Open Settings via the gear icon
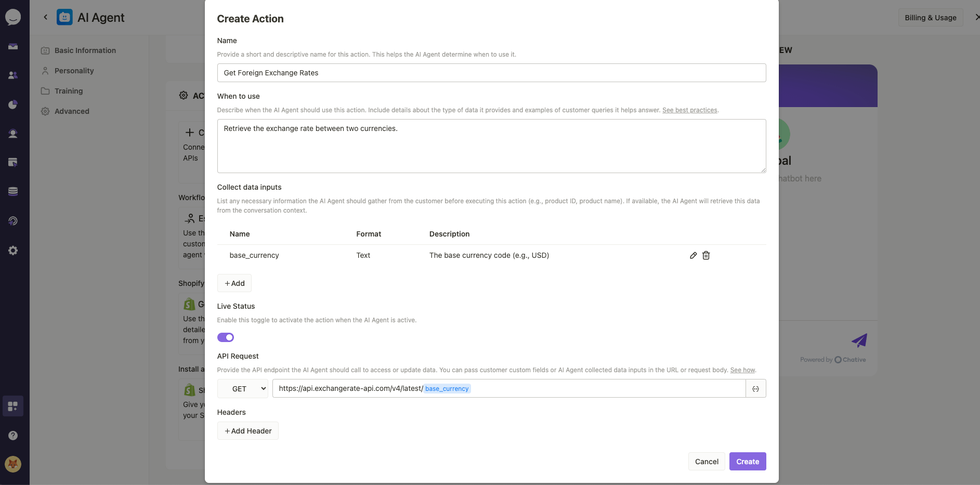The image size is (980, 485). (13, 250)
